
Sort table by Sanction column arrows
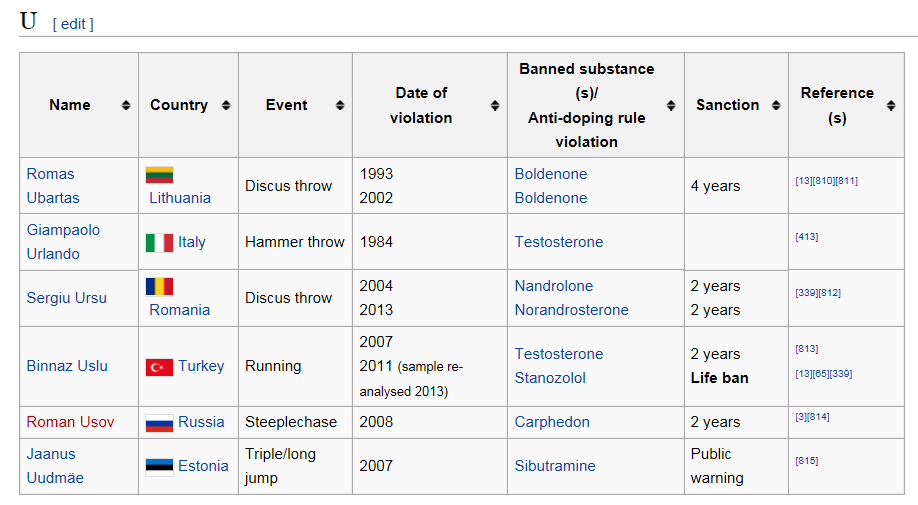[x=776, y=105]
